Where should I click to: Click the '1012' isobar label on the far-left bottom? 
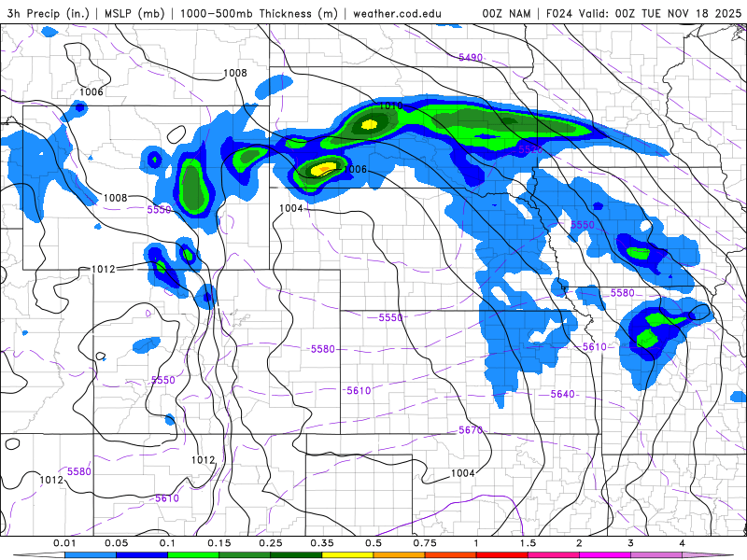tap(51, 480)
